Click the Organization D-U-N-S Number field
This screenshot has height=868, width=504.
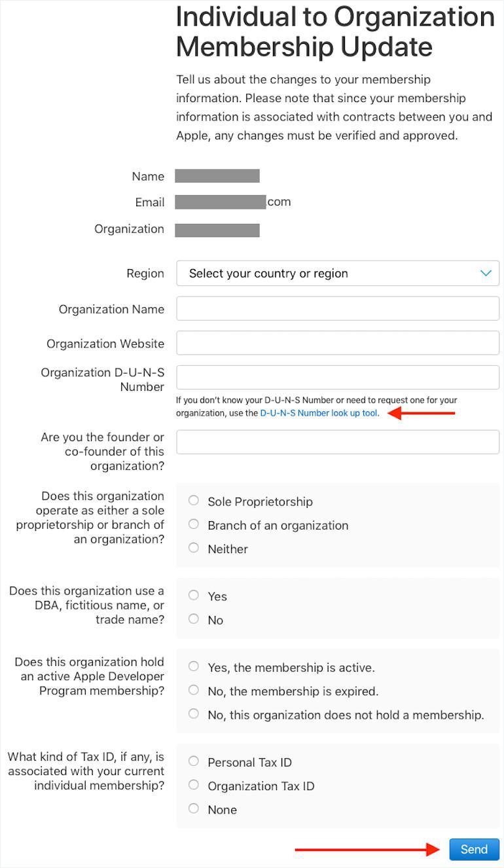tap(338, 378)
